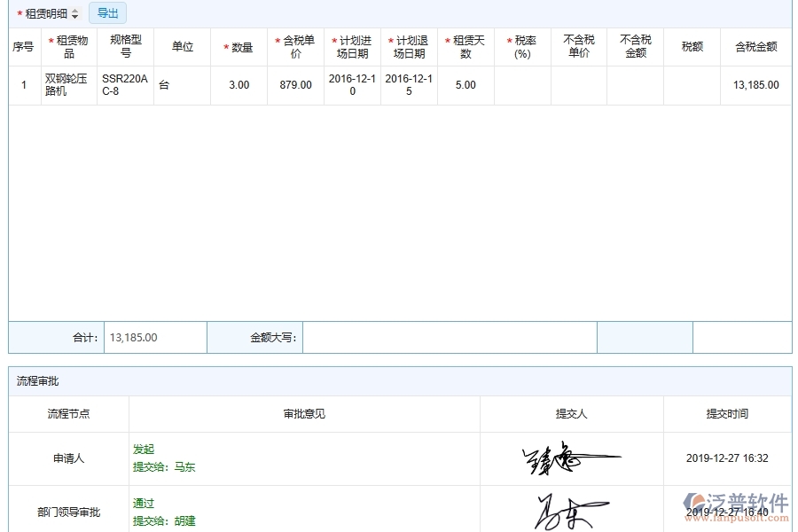The width and height of the screenshot is (798, 532).
Task: Select the 双钢轮压路机 row
Action: point(66,84)
